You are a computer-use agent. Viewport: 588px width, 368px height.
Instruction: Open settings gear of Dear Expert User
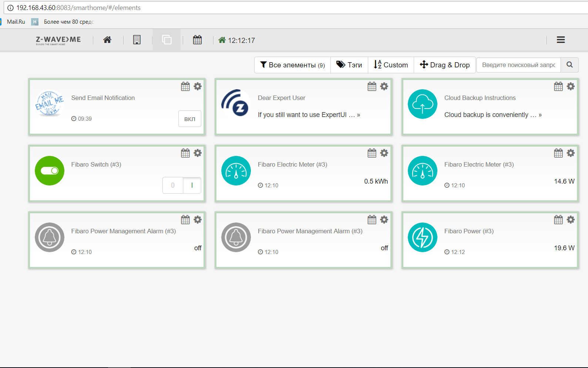(x=384, y=86)
